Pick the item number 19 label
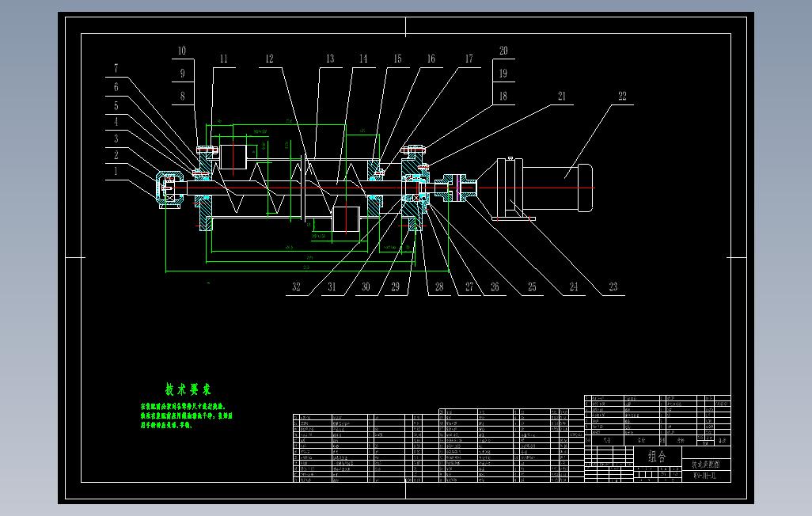This screenshot has width=812, height=516. point(503,73)
